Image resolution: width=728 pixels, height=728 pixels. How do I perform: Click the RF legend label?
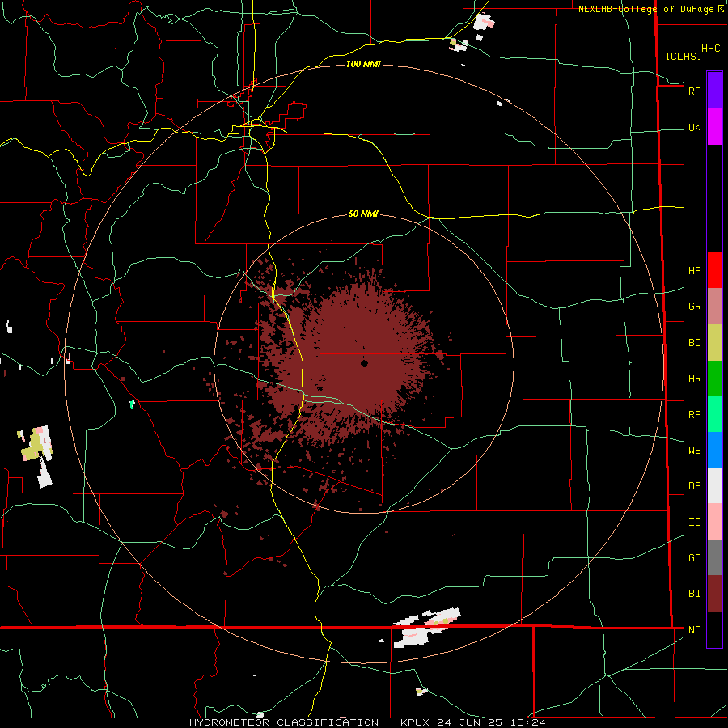pos(694,91)
